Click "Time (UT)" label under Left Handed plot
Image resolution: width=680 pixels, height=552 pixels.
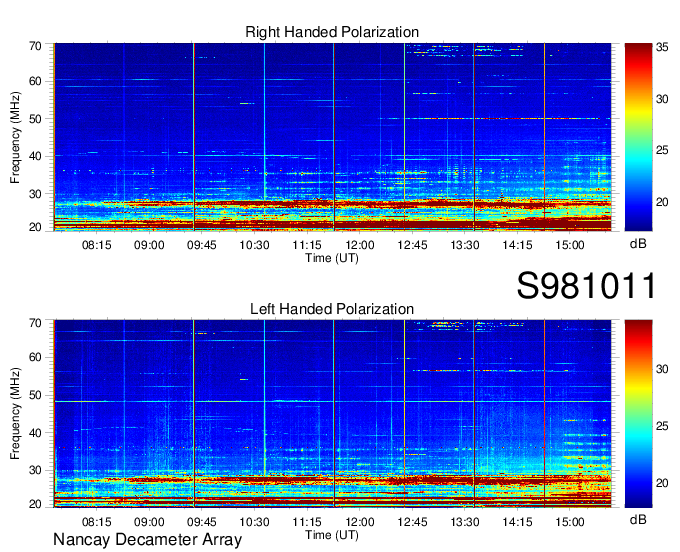click(x=332, y=535)
